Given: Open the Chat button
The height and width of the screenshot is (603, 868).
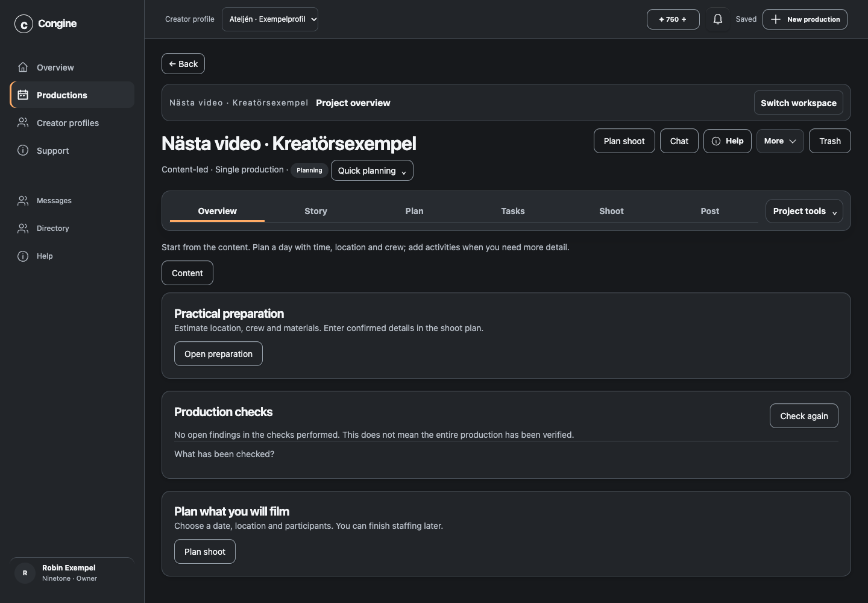Looking at the screenshot, I should pyautogui.click(x=679, y=141).
